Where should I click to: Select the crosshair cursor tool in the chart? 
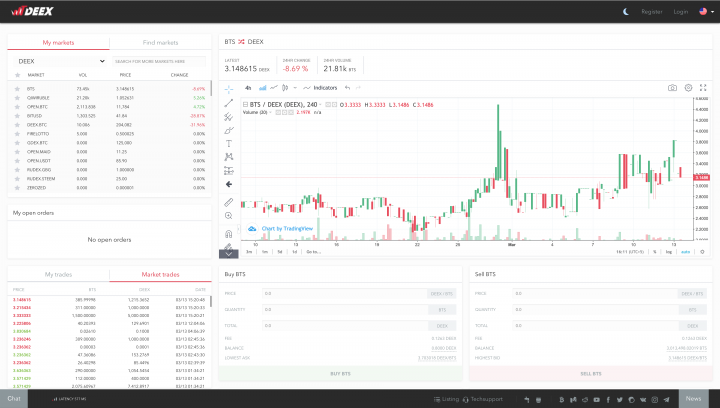click(229, 89)
